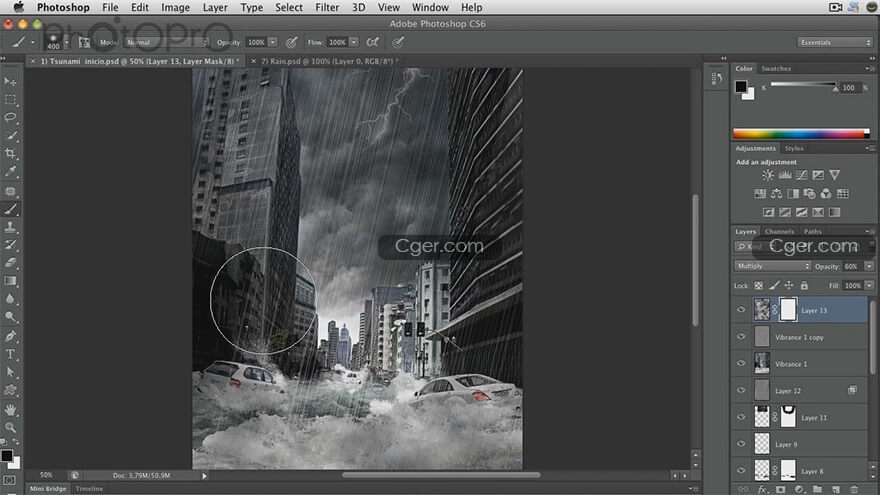Screen dimensions: 880x495
Task: Select the Clone Stamp tool
Action: coord(10,227)
